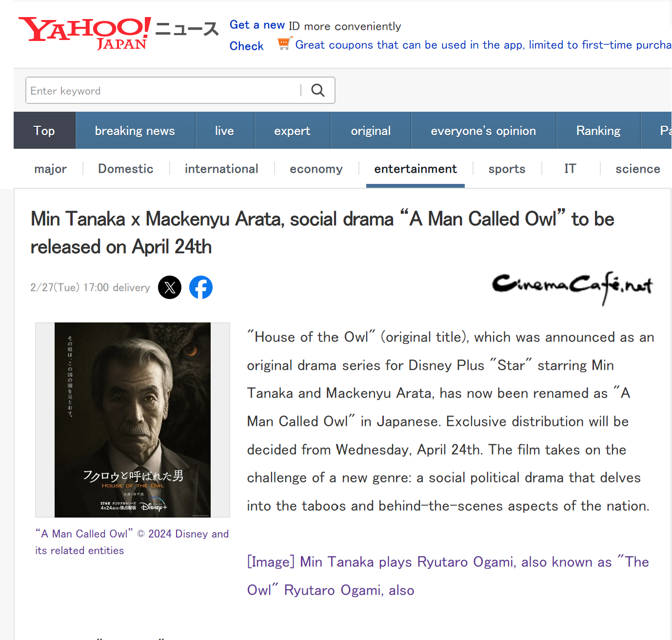Open the Min Tanaka image link
The height and width of the screenshot is (640, 672).
pos(448,576)
